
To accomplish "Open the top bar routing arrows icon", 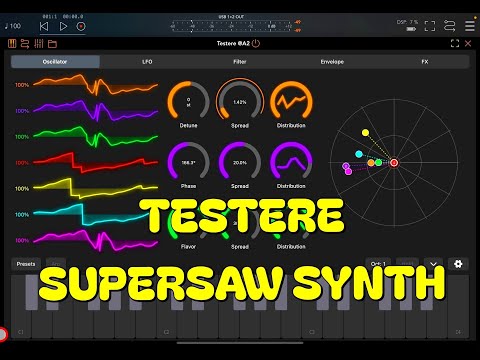I will pyautogui.click(x=449, y=26).
